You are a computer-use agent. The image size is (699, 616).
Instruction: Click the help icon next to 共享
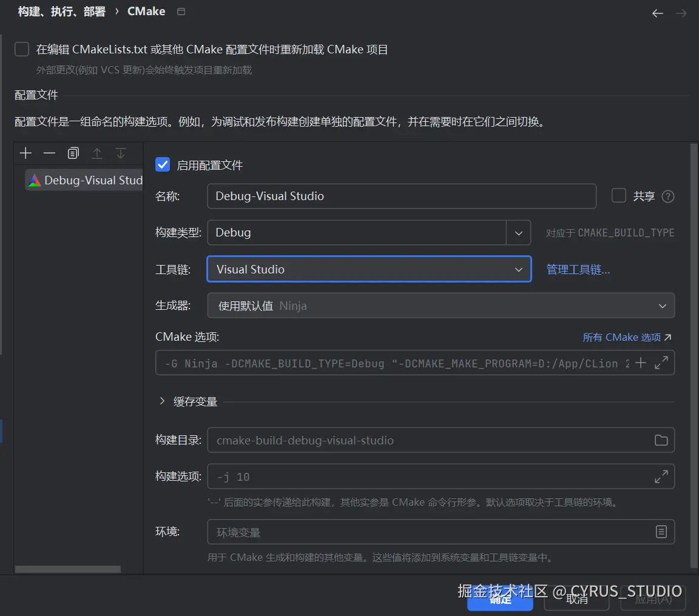click(668, 196)
